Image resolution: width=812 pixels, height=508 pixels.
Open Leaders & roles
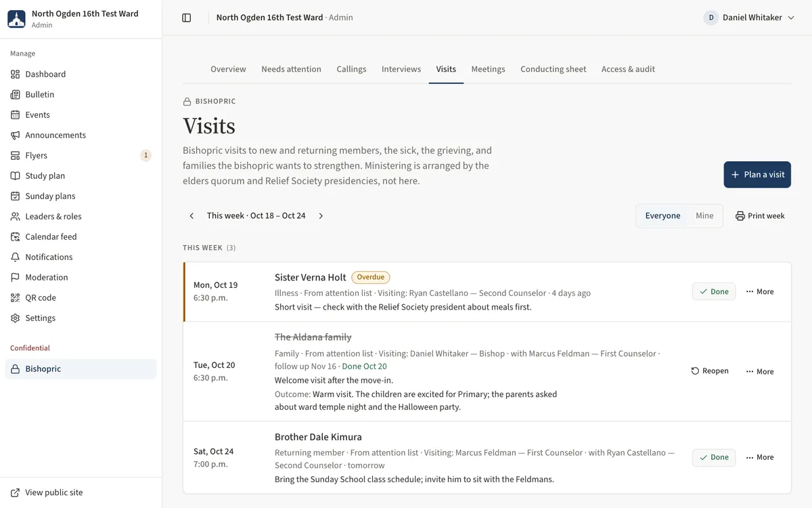[x=81, y=216]
